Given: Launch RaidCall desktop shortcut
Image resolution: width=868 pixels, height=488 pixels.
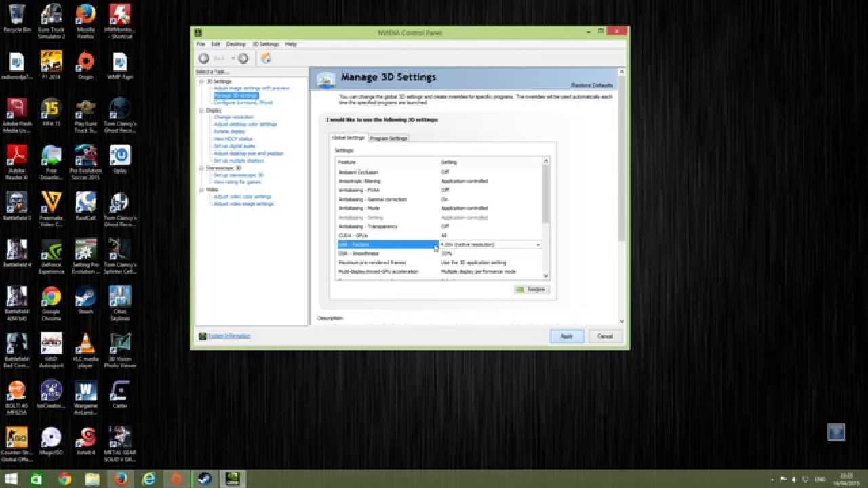Looking at the screenshot, I should click(x=85, y=206).
